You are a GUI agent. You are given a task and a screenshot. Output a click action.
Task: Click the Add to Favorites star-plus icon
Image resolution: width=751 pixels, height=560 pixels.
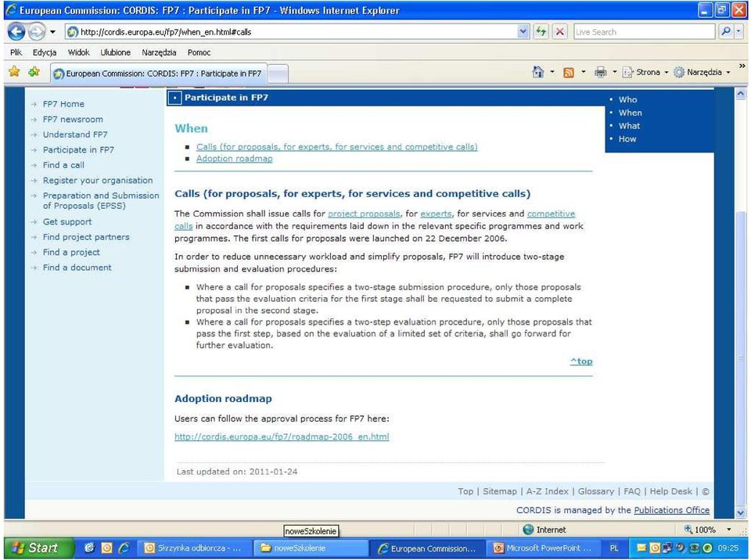34,72
